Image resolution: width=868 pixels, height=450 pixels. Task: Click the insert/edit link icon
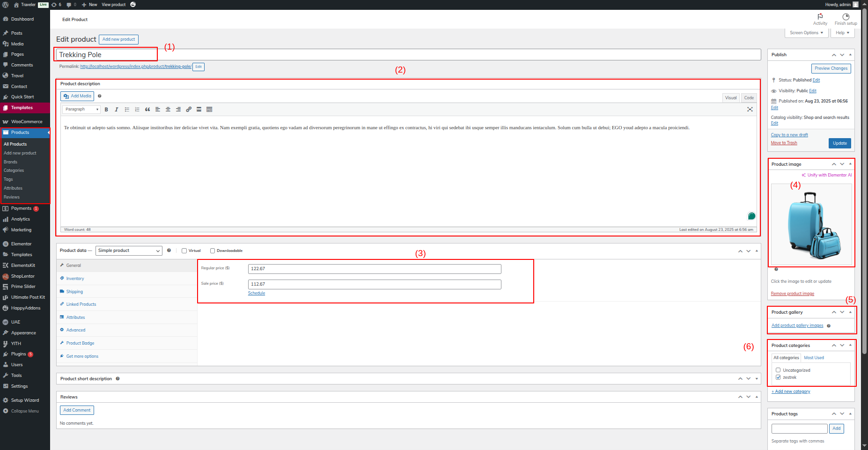point(189,110)
